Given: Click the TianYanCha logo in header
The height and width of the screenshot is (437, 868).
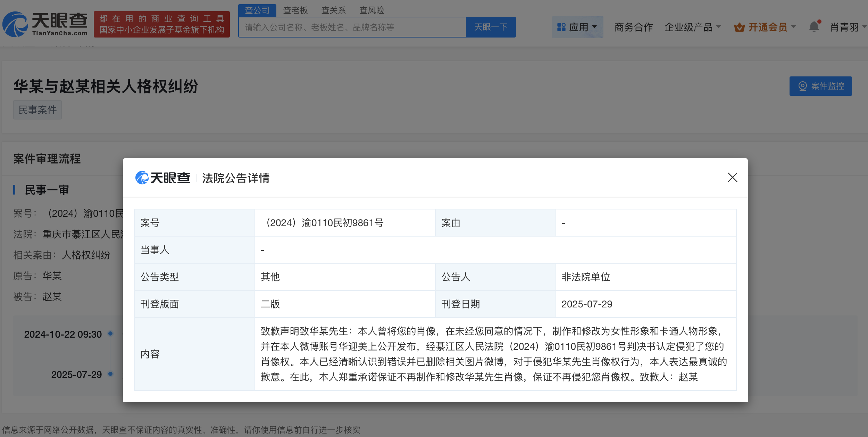Looking at the screenshot, I should tap(45, 24).
